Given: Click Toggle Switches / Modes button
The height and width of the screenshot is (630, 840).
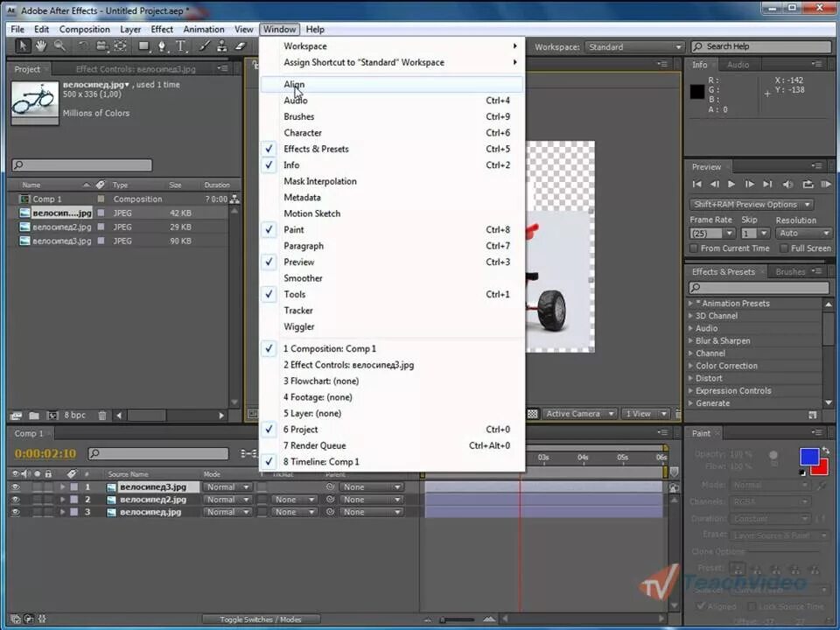Looking at the screenshot, I should pos(261,619).
